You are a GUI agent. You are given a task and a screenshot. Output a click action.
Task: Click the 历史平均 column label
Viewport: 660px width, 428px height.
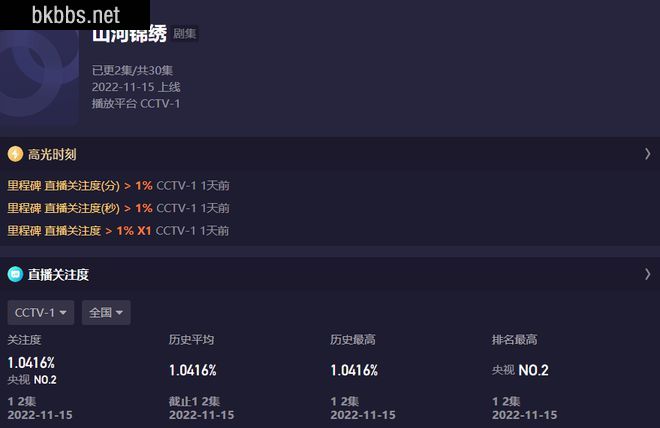[x=192, y=340]
